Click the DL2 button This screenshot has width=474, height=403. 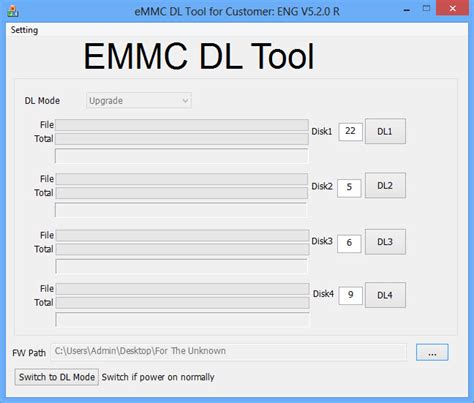[x=385, y=185]
